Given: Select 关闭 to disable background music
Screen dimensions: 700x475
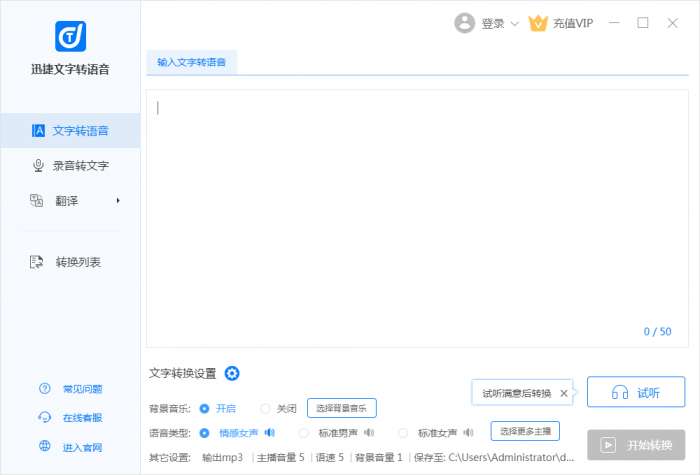Looking at the screenshot, I should (265, 408).
